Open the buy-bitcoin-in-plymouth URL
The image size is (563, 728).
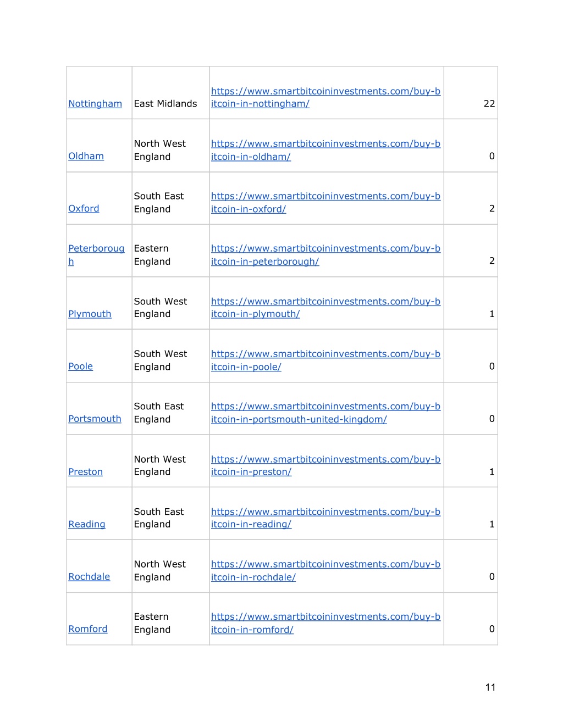tap(325, 308)
